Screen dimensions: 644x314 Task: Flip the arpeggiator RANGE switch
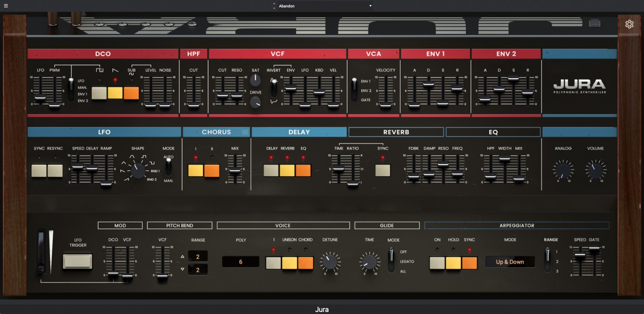(x=547, y=260)
